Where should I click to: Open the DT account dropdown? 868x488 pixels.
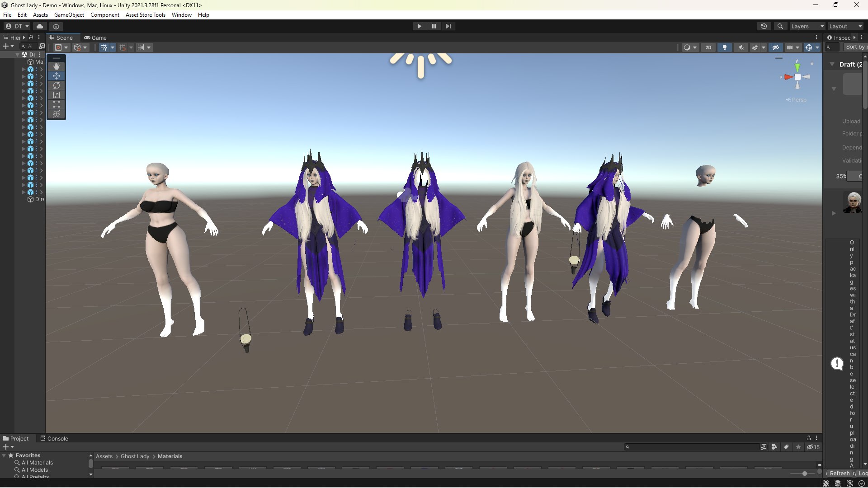pos(17,26)
